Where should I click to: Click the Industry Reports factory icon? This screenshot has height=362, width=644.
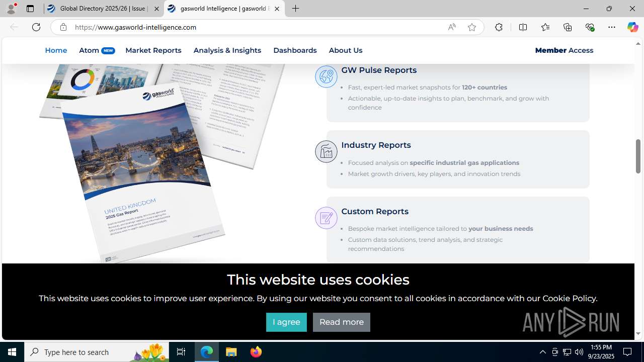click(x=326, y=151)
